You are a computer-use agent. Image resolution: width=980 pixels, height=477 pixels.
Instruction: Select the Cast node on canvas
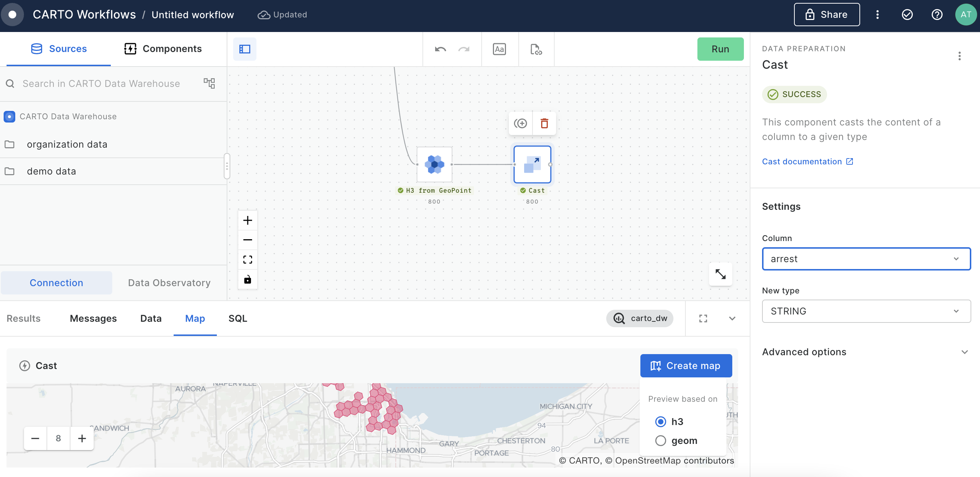click(532, 164)
